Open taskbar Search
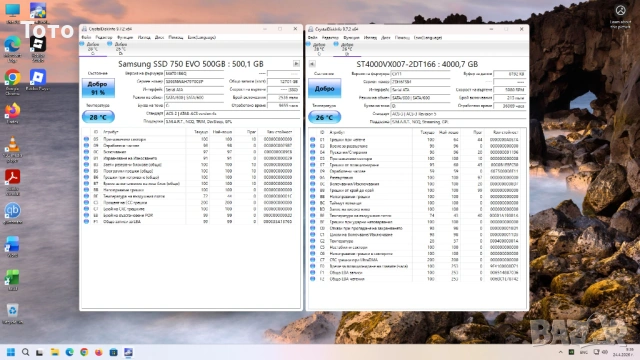 point(25,352)
